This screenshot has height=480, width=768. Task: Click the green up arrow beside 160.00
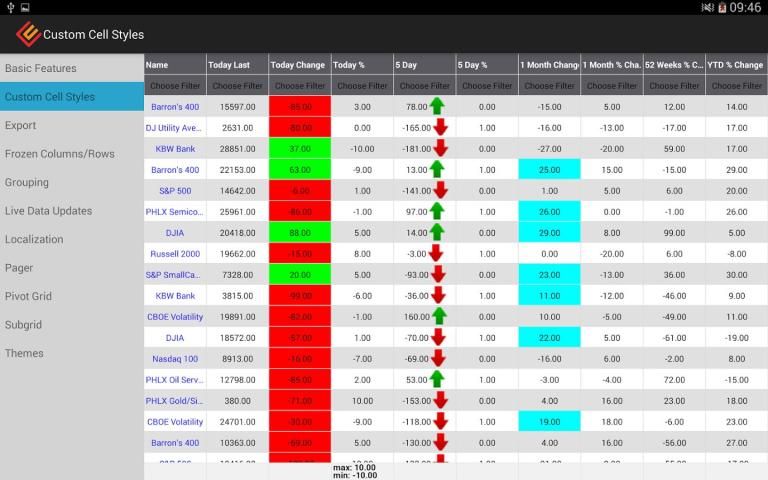(x=437, y=317)
